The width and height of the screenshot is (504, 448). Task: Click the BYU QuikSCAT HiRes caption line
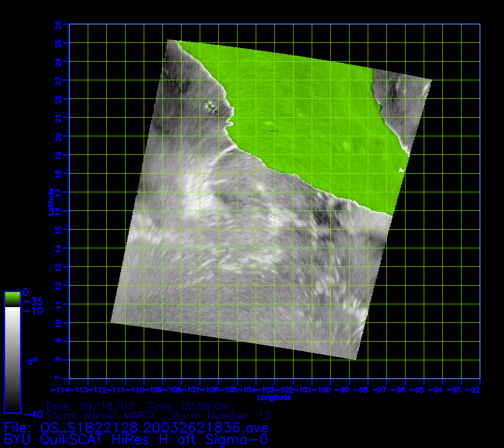click(136, 439)
